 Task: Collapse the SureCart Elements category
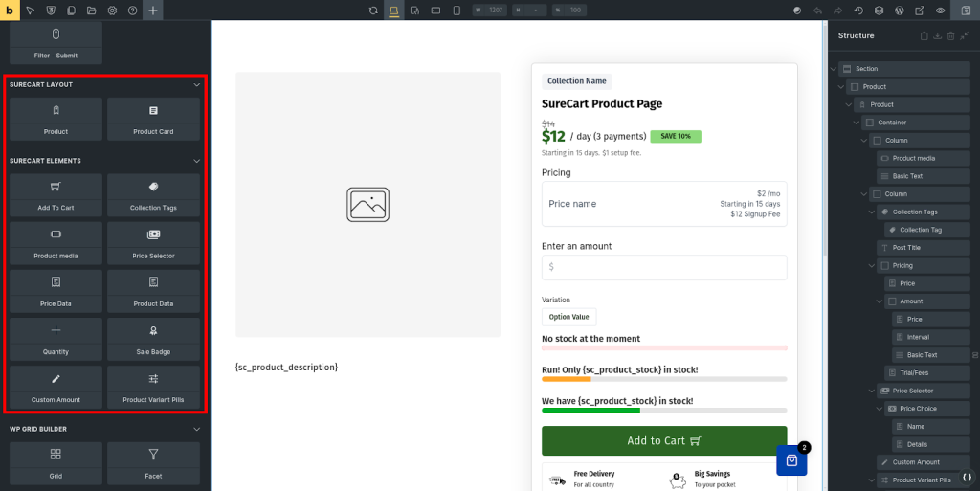point(196,161)
